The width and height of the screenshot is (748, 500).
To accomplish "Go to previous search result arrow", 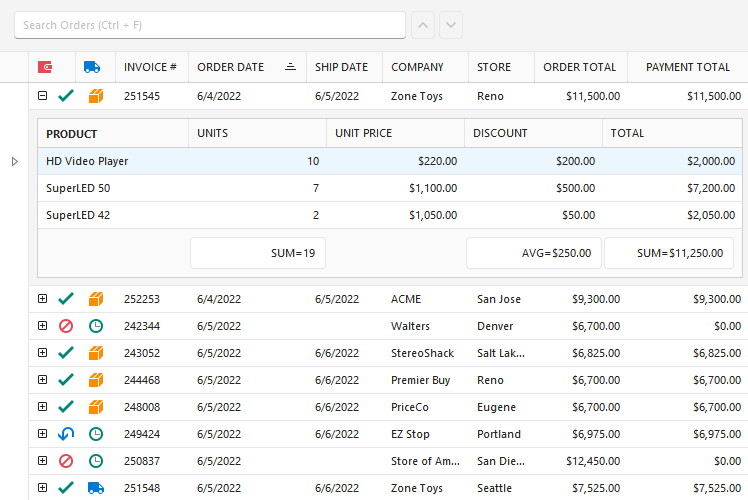I will (x=423, y=25).
